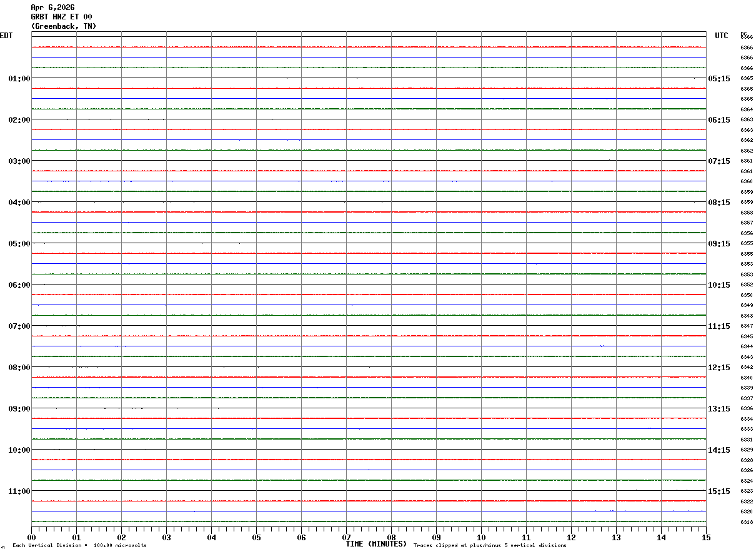Select the station header 'GRBT HNZ ET 00'
This screenshot has width=756, height=554.
[61, 17]
